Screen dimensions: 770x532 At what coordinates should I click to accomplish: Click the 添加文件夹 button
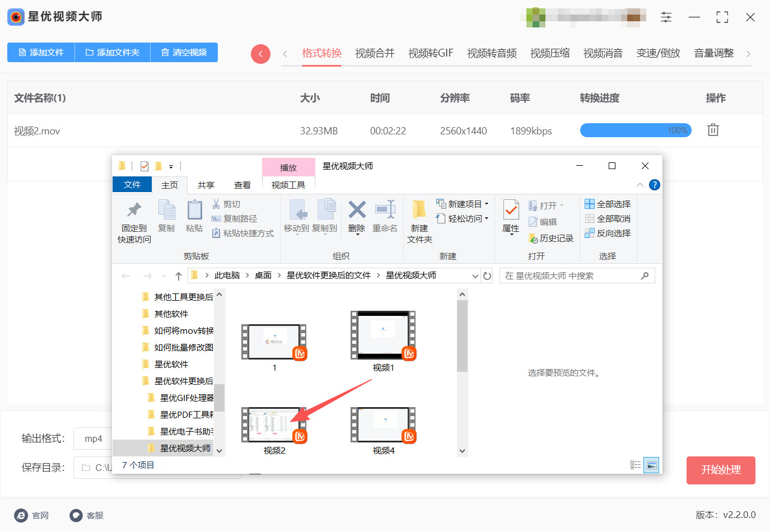pos(112,52)
